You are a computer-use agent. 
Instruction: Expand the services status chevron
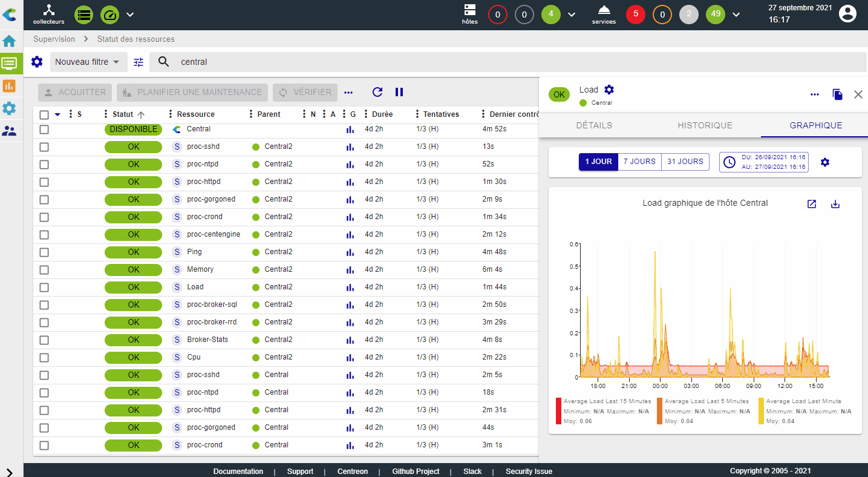[736, 15]
